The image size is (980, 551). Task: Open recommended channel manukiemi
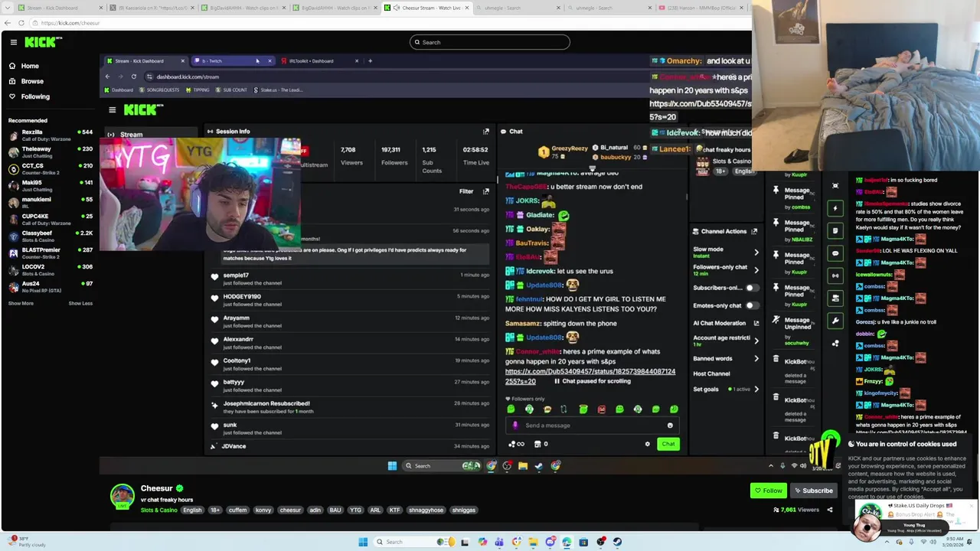point(50,203)
